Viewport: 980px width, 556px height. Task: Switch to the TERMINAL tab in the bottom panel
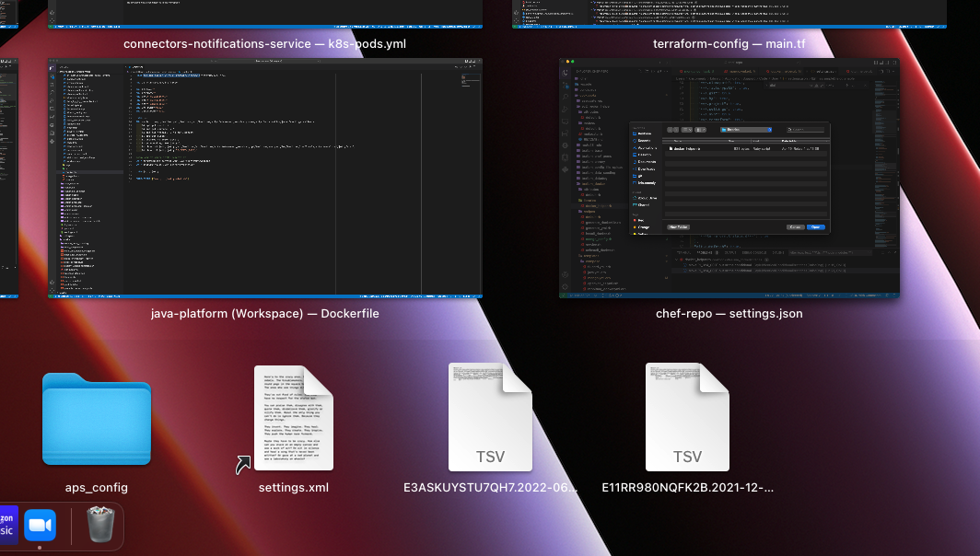tap(682, 253)
